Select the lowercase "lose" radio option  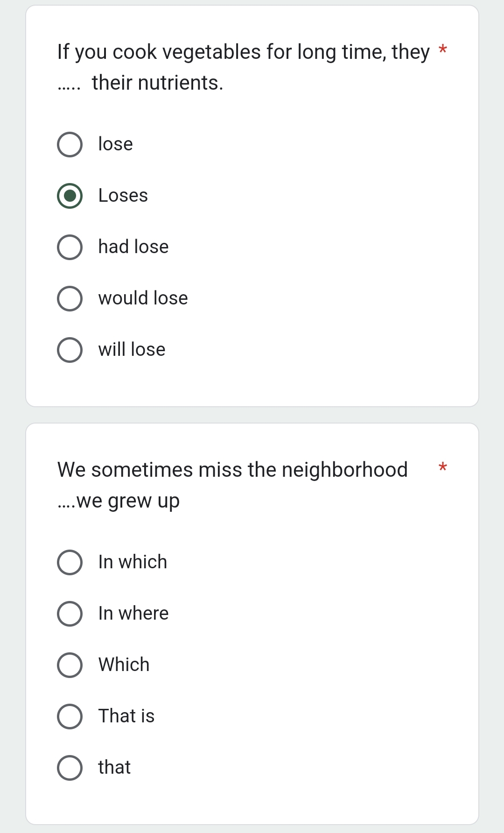point(70,144)
